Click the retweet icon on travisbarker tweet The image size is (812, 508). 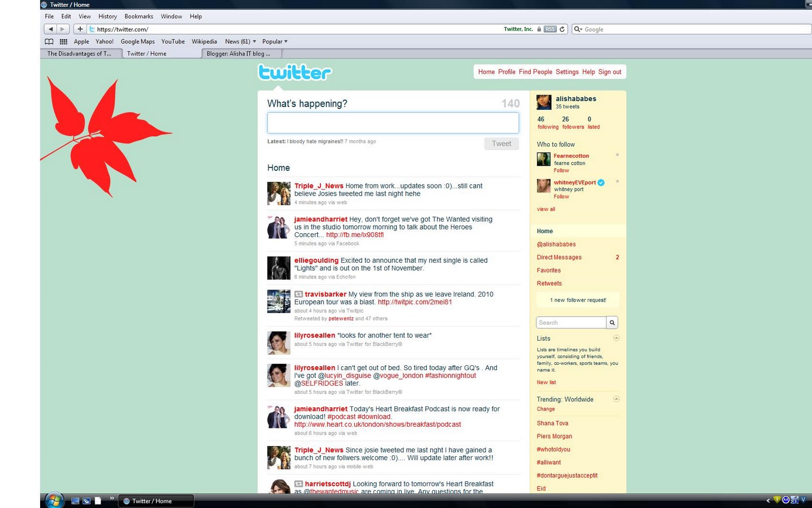tap(298, 294)
